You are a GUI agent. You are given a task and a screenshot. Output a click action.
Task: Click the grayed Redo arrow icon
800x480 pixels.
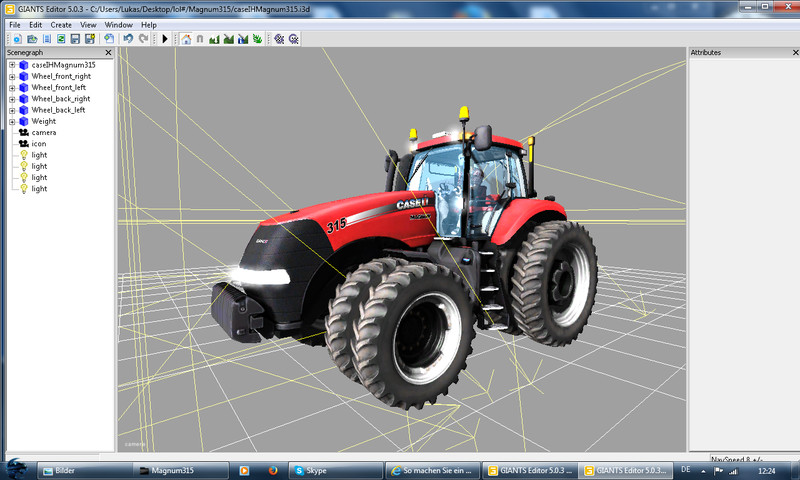click(143, 39)
